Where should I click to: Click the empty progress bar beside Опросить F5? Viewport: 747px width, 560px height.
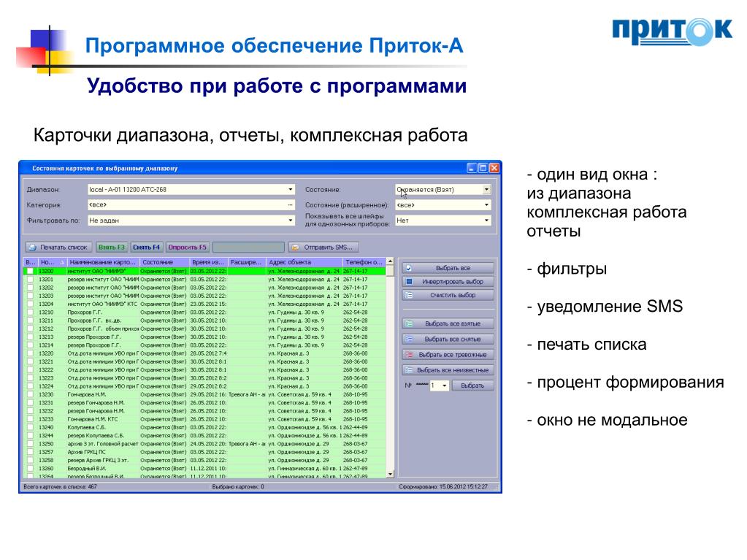coord(248,247)
